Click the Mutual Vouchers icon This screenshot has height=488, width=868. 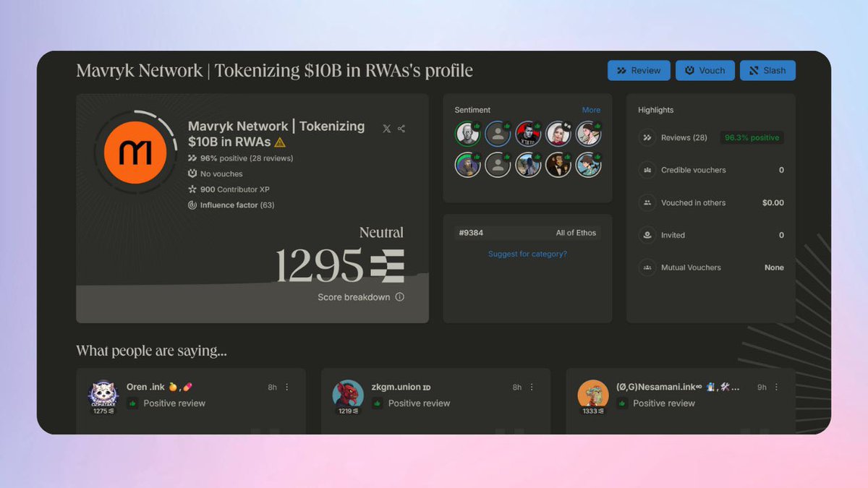coord(647,267)
